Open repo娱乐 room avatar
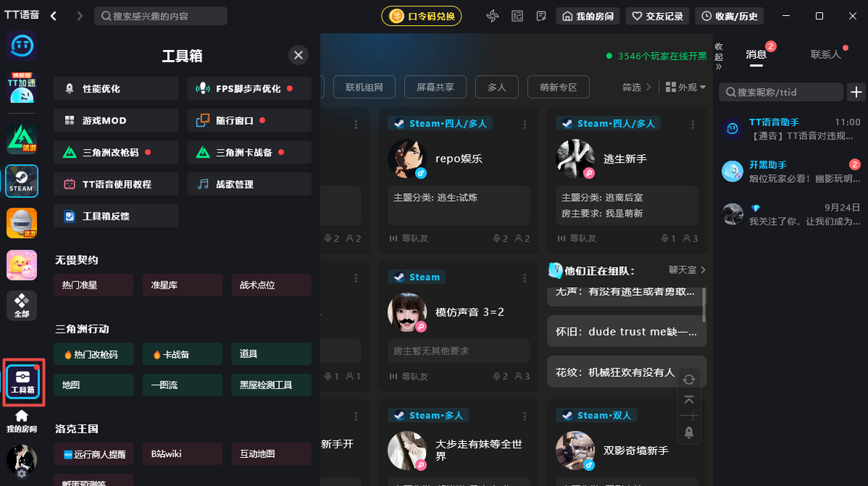 407,158
